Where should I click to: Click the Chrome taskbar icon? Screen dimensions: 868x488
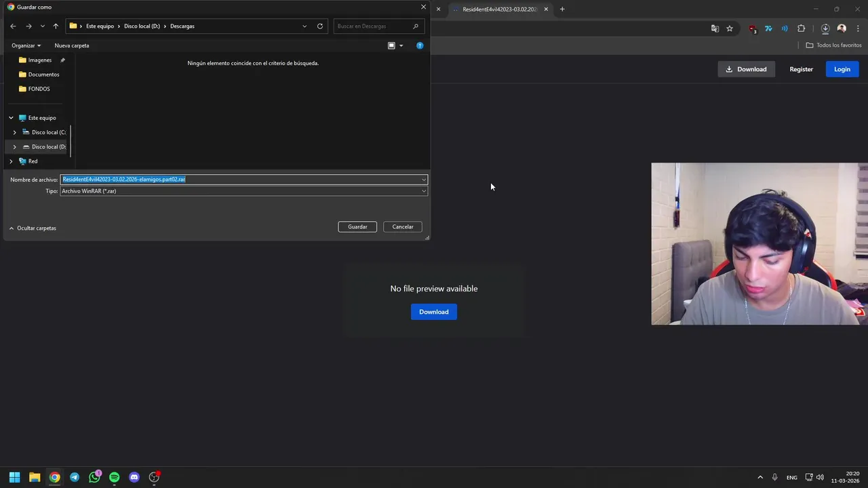pos(54,477)
